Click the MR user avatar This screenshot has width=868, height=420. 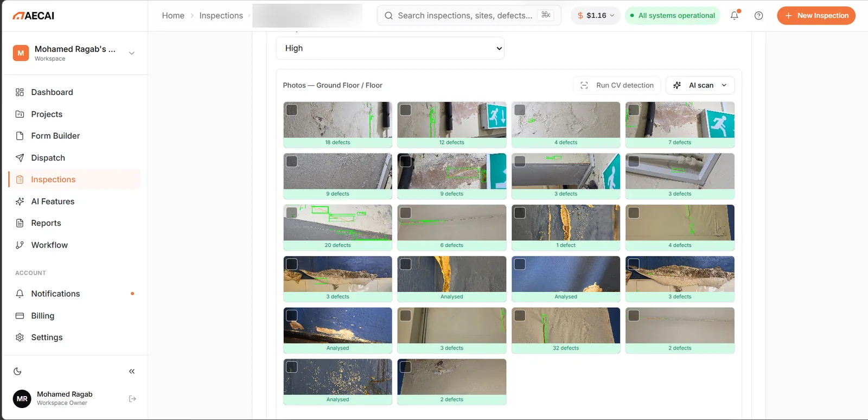coord(22,399)
